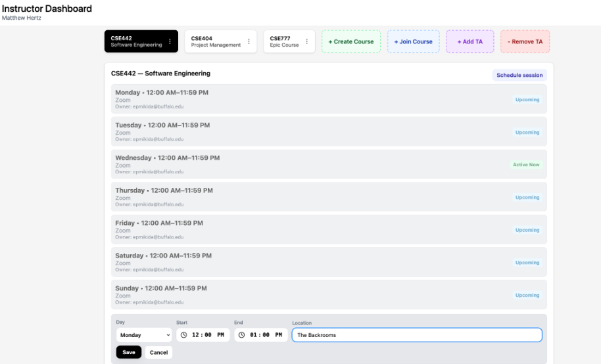
Task: Switch to the CSE404 Project Management tab
Action: tap(220, 41)
